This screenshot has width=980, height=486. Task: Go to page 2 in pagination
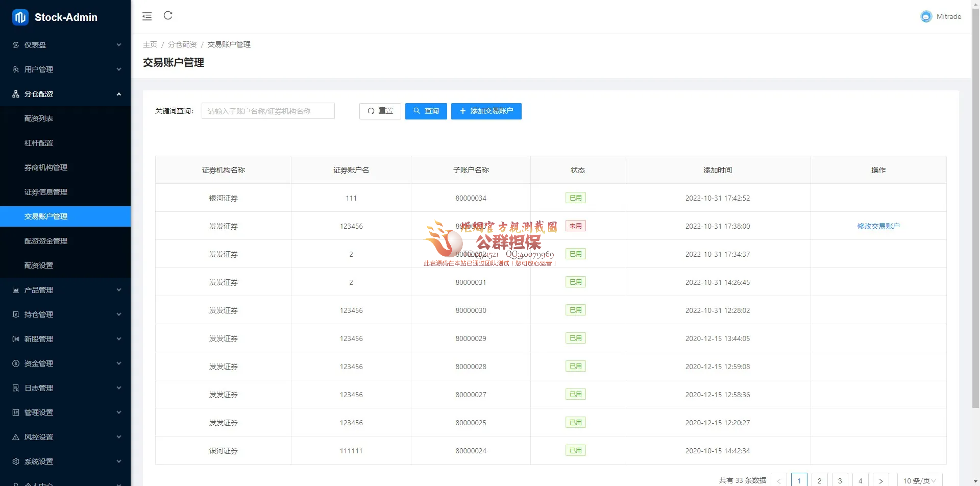(819, 480)
